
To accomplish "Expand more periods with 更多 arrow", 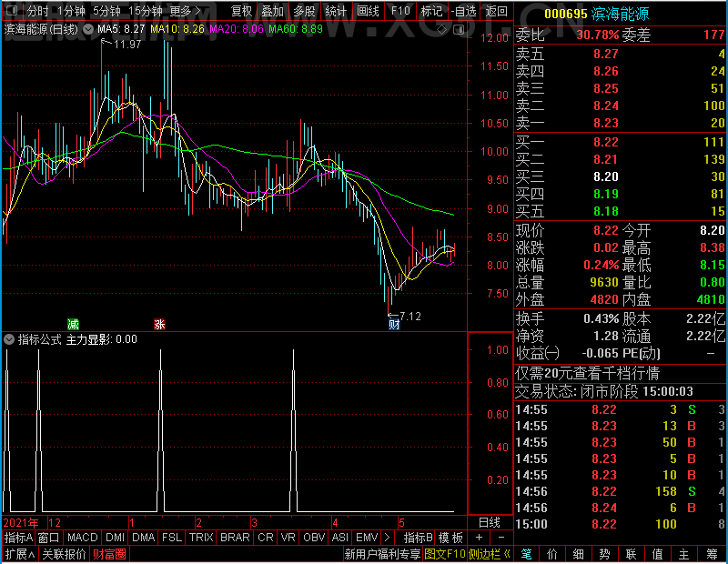I will [x=186, y=11].
